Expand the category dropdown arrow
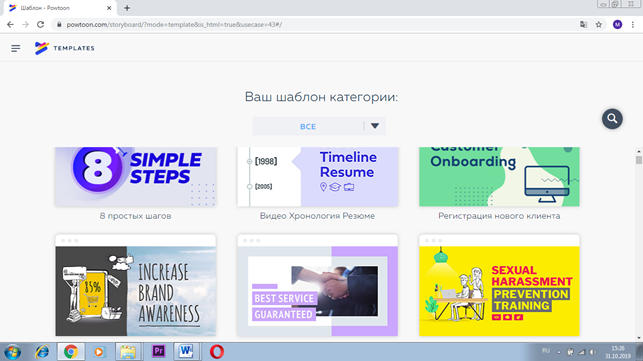The height and width of the screenshot is (361, 643). point(375,126)
